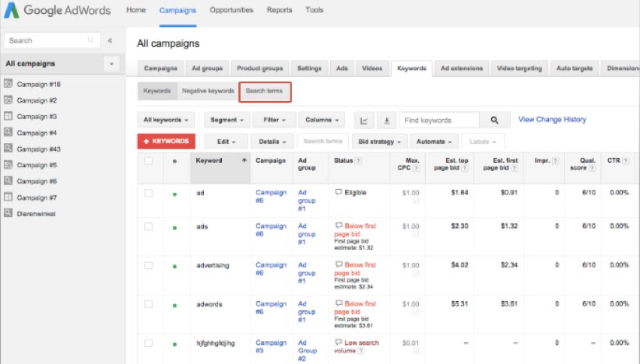Open View Change History link
The image size is (640, 364).
click(552, 120)
